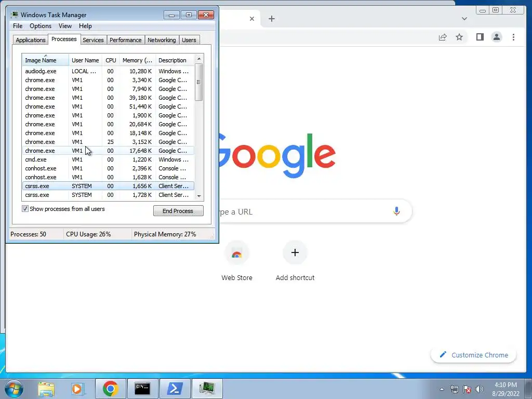
Task: Sort by Description column header
Action: click(x=175, y=60)
